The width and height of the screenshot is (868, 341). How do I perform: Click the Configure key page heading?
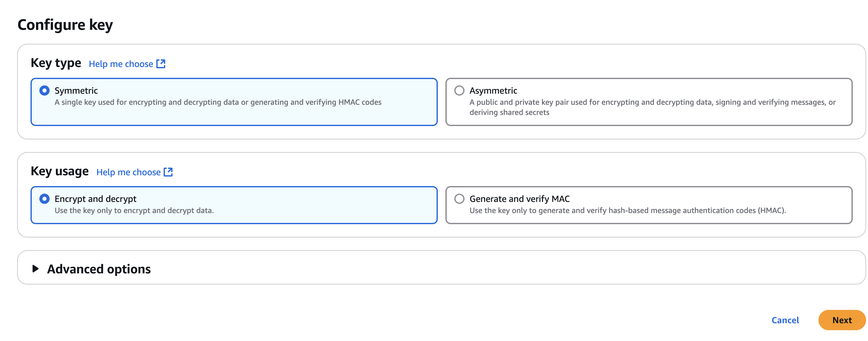coord(65,25)
